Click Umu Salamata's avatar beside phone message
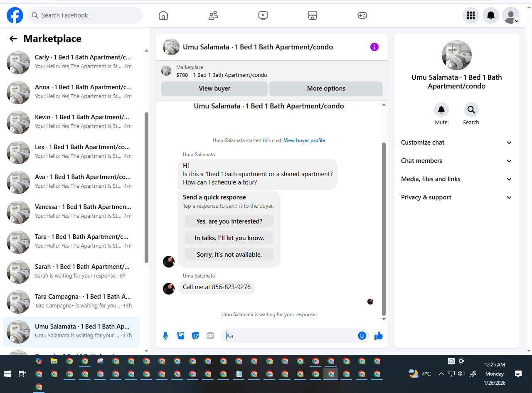 [169, 288]
